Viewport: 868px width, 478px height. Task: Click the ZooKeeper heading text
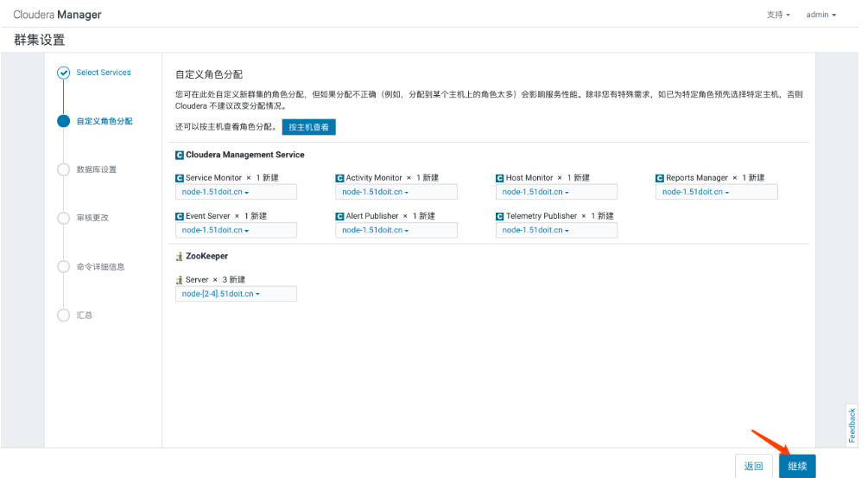pos(207,257)
